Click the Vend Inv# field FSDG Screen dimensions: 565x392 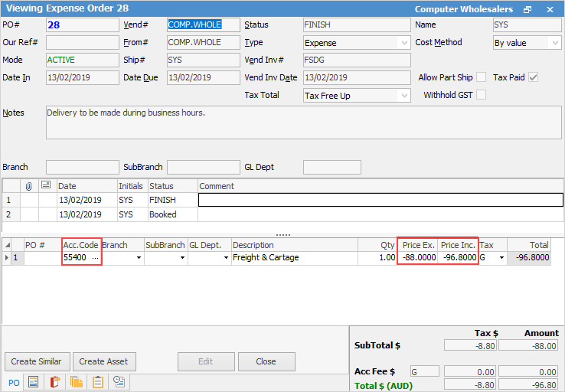357,60
